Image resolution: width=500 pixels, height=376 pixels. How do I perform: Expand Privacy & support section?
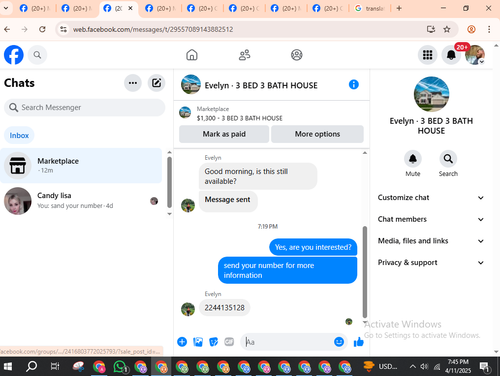(x=431, y=262)
